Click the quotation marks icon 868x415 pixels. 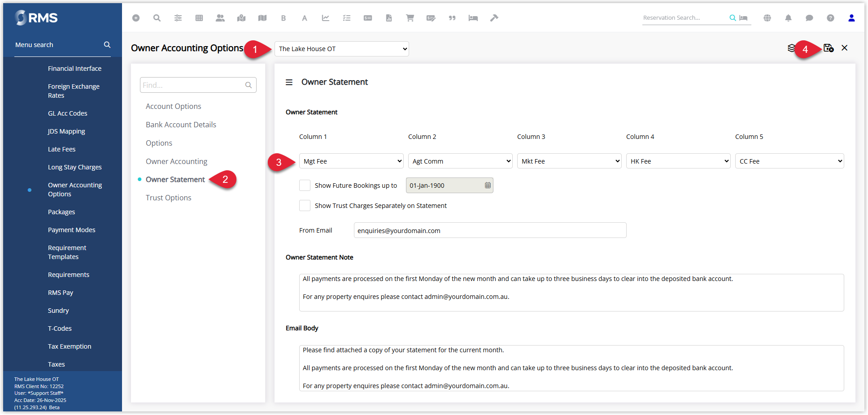(452, 18)
